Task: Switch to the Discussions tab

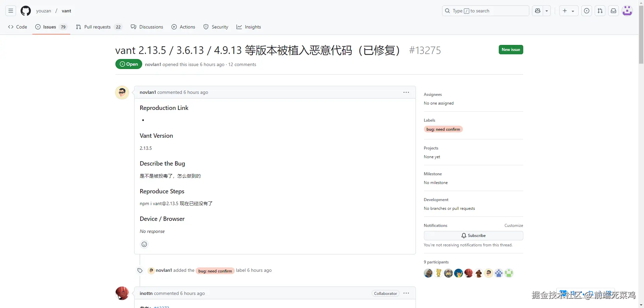Action: click(147, 27)
